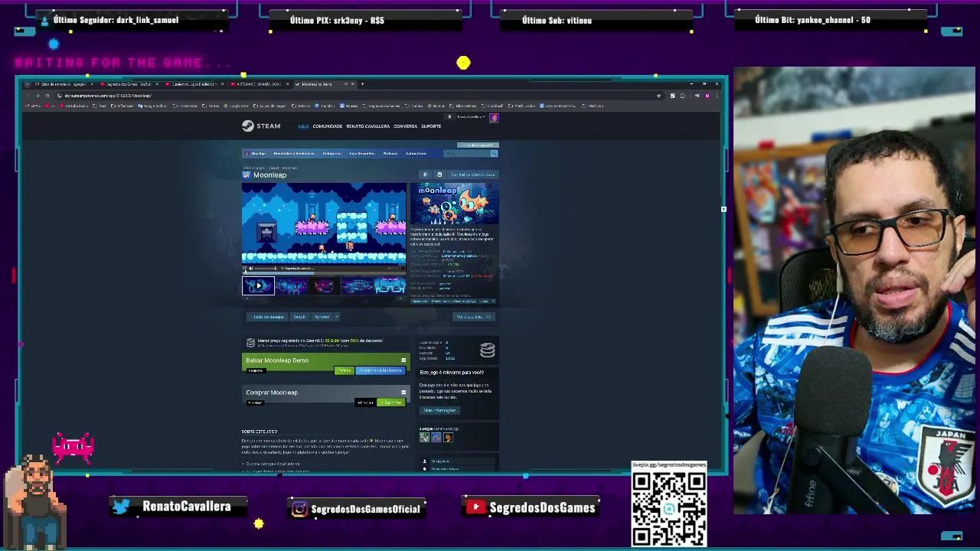Select the first trailer thumbnail with play icon
The width and height of the screenshot is (980, 551).
pos(258,286)
